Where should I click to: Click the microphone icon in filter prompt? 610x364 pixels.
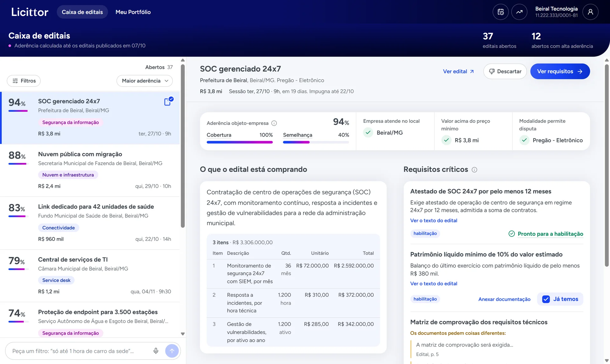[156, 351]
